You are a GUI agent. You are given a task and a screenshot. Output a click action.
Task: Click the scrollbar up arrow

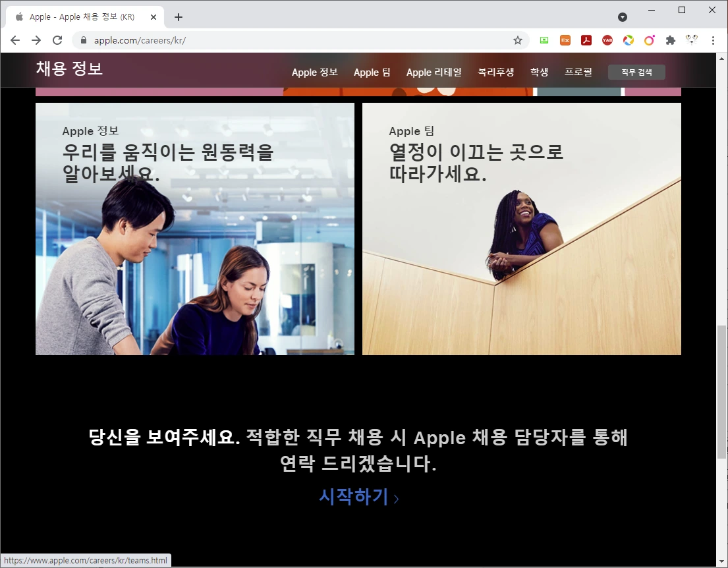(x=721, y=59)
